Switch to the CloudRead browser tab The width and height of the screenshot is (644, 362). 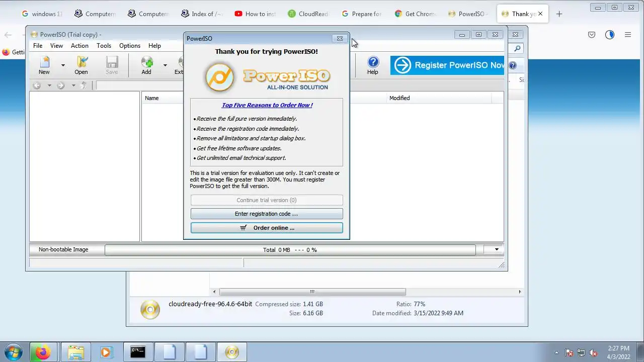[x=308, y=14]
